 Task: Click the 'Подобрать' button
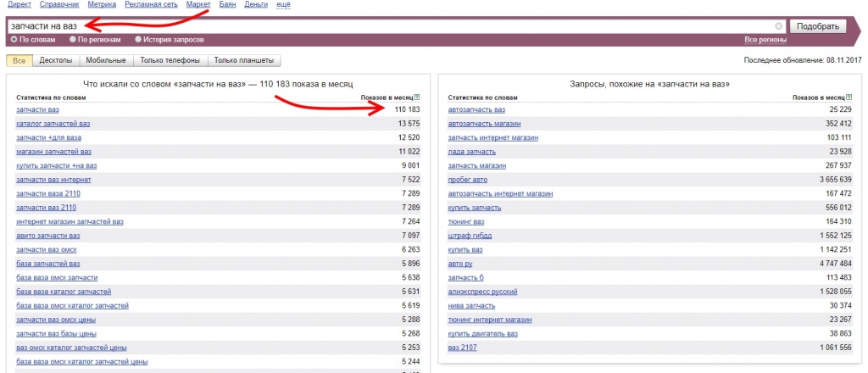coord(817,26)
